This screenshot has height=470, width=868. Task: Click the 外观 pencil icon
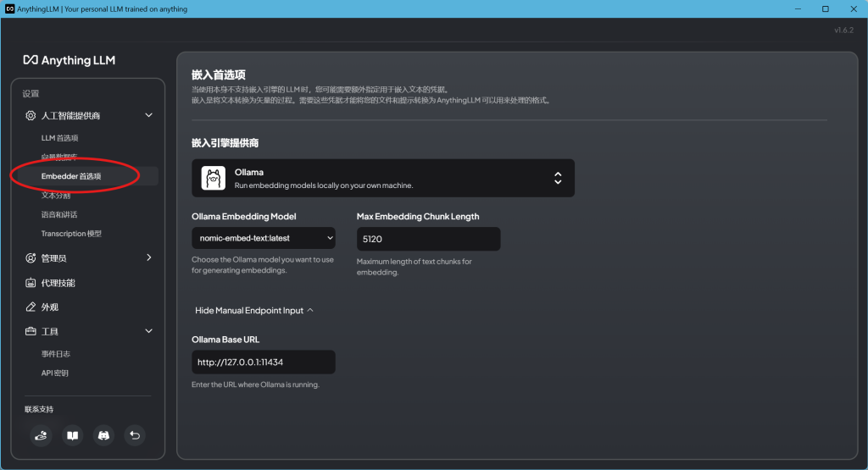31,307
